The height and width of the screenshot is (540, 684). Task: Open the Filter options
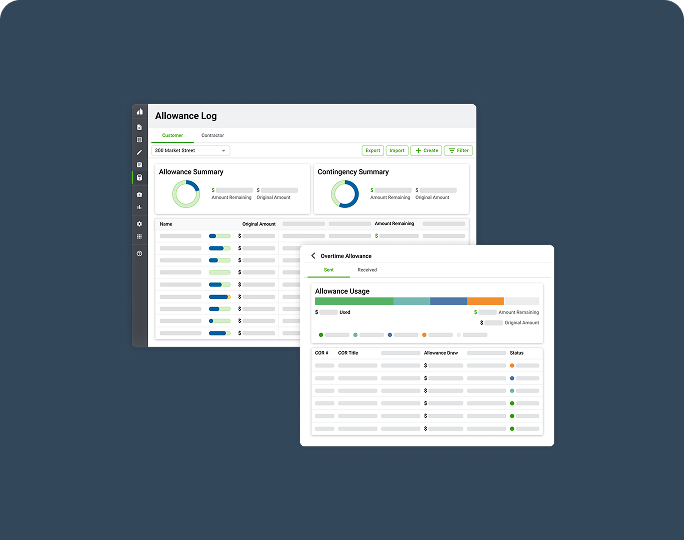pos(458,150)
